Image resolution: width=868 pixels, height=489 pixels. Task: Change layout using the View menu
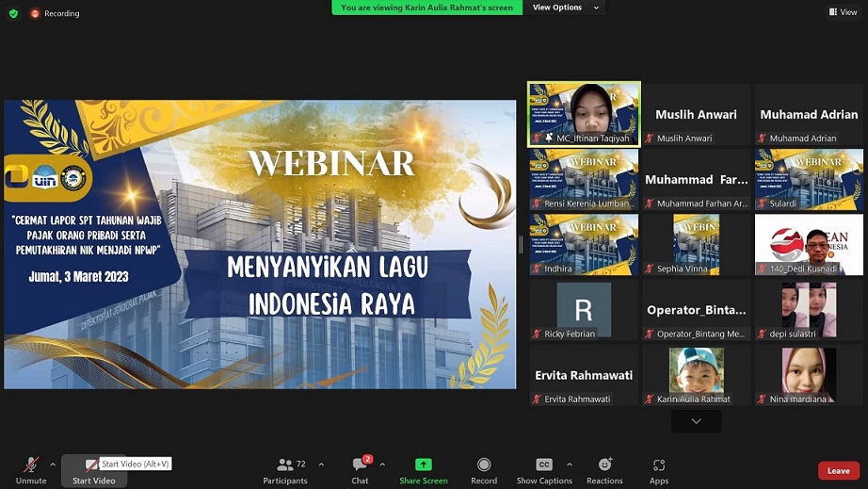pyautogui.click(x=843, y=12)
